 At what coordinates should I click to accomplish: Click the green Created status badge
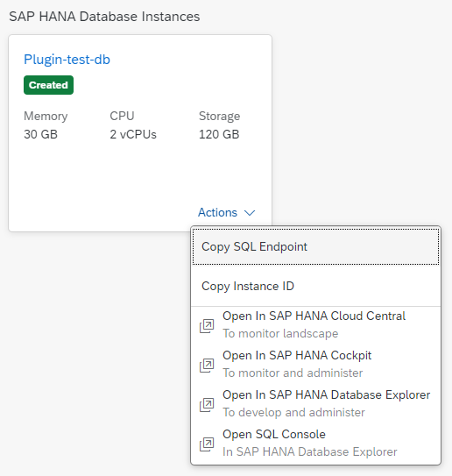click(48, 85)
